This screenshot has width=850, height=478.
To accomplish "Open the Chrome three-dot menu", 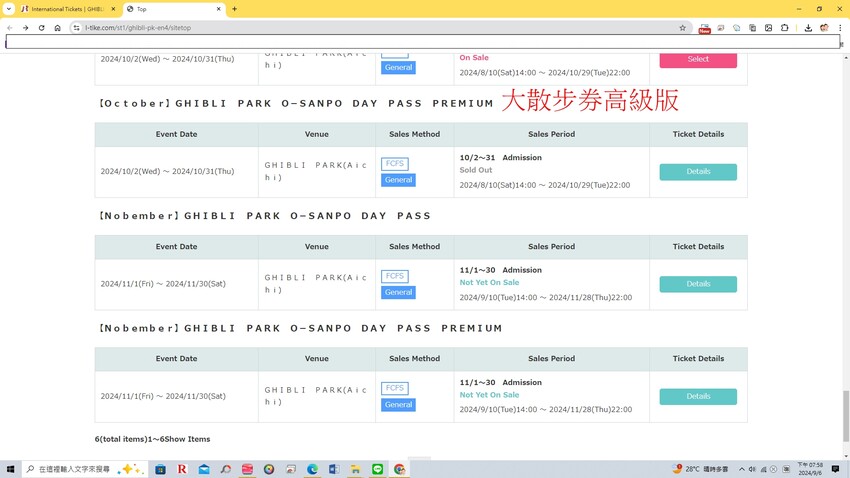I will (x=840, y=28).
